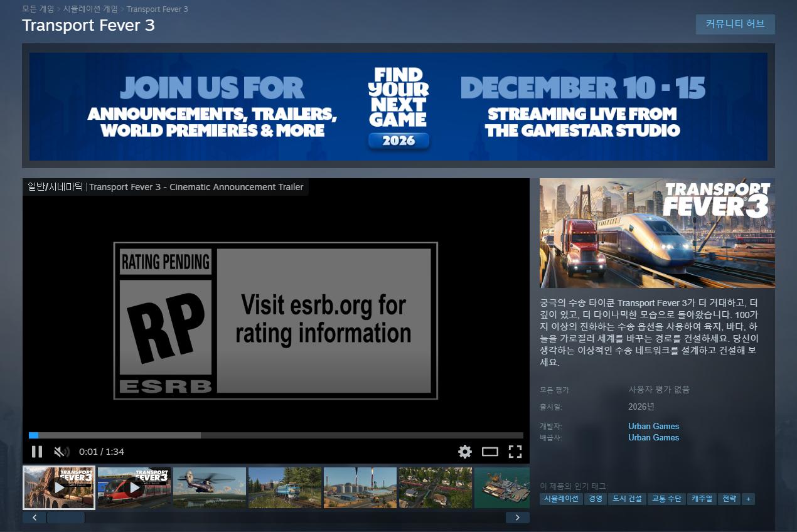Click the Urban Games developer link
Image resolution: width=797 pixels, height=532 pixels.
click(x=653, y=427)
